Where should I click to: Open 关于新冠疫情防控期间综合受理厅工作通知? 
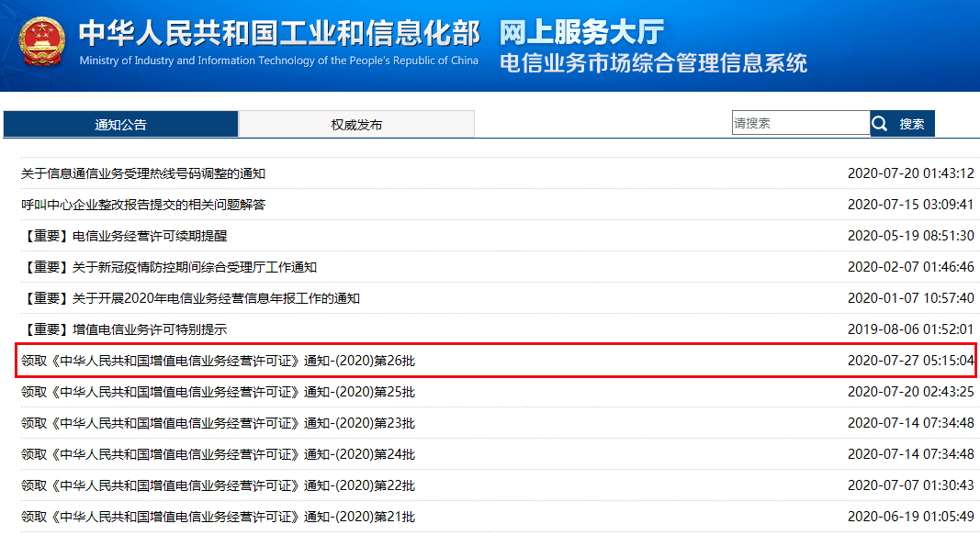(169, 267)
